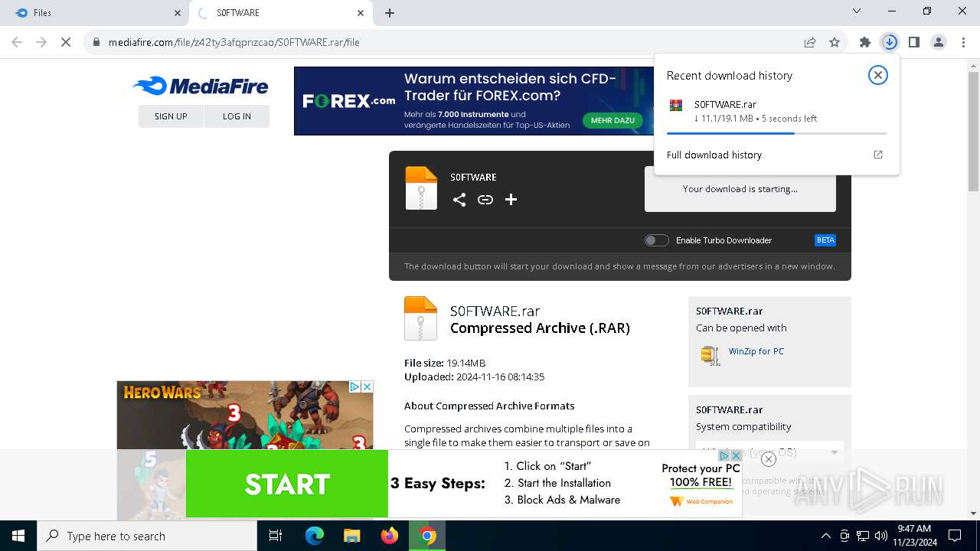Click SOFTWARE.rar name in downloads popup

(726, 104)
